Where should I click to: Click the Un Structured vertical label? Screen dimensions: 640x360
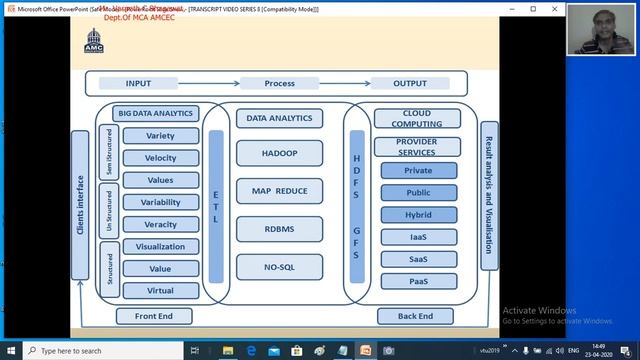click(109, 211)
